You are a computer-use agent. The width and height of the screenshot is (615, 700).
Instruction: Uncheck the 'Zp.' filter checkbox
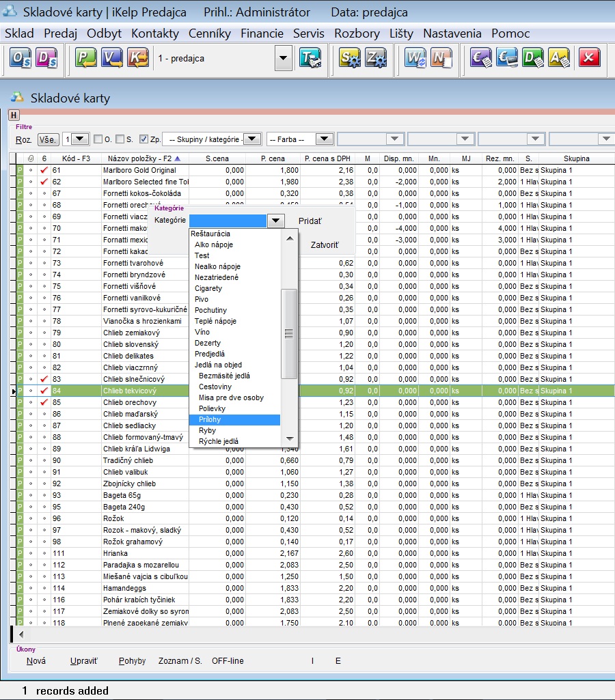[x=143, y=139]
